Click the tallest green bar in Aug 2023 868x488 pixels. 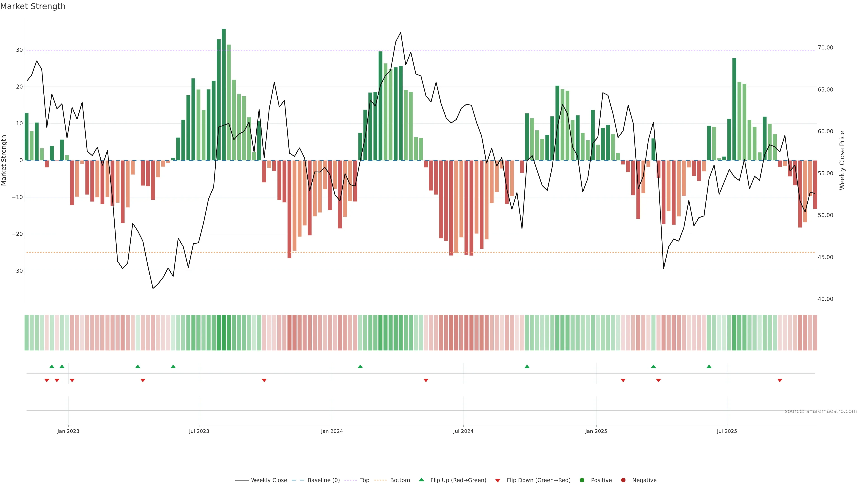[224, 94]
